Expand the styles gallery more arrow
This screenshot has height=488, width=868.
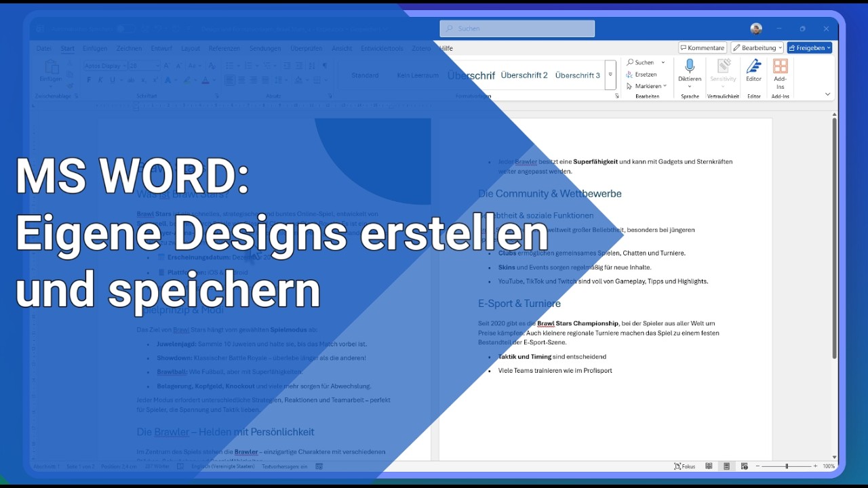pyautogui.click(x=610, y=75)
